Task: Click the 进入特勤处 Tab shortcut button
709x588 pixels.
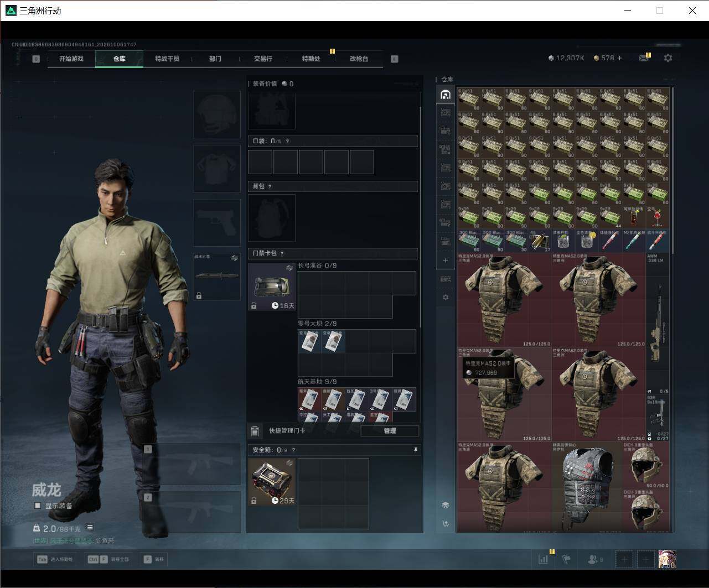Action: 55,559
